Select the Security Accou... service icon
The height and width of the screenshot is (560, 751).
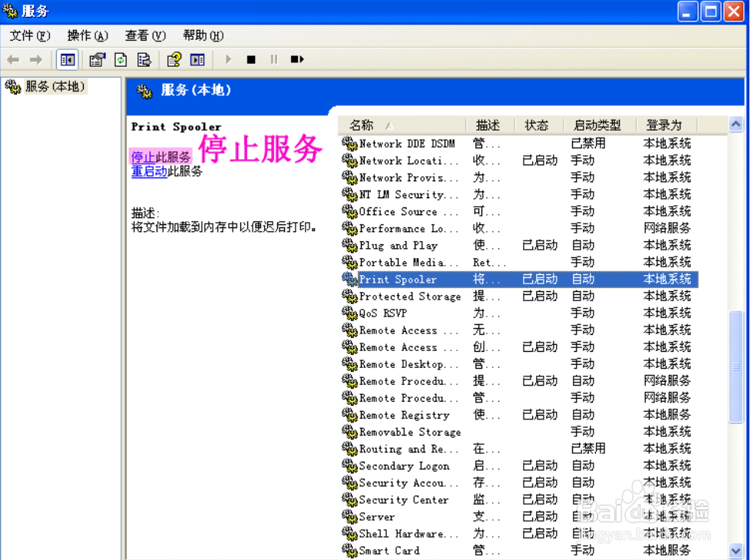coord(349,483)
